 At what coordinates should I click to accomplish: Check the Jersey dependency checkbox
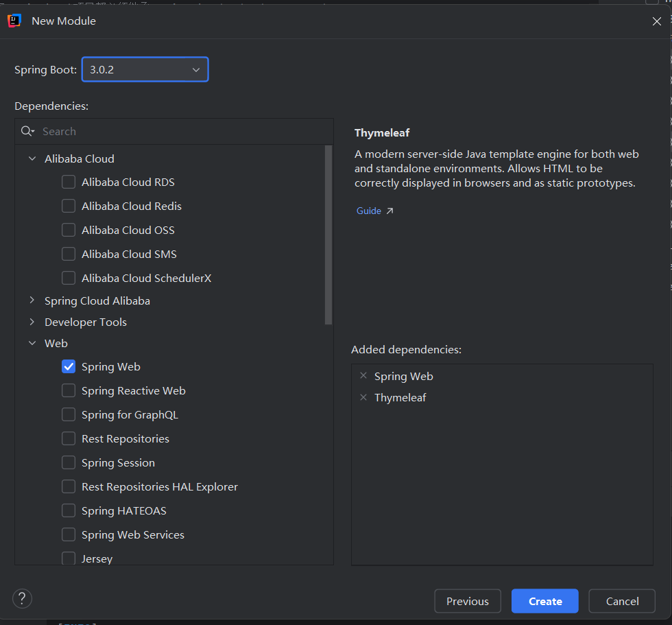point(69,558)
